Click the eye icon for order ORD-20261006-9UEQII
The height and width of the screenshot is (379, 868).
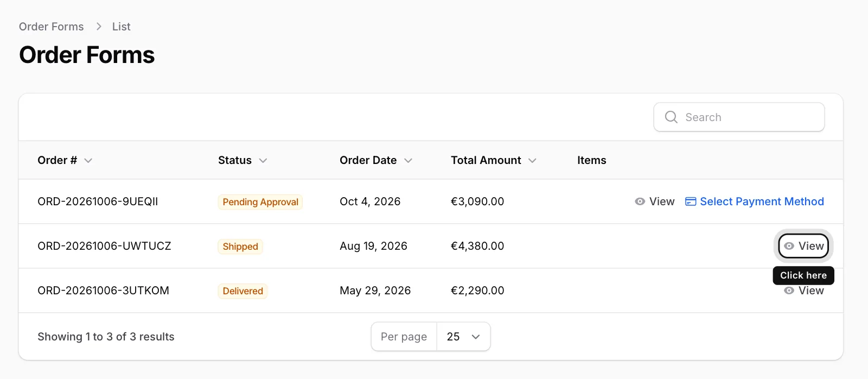[640, 201]
